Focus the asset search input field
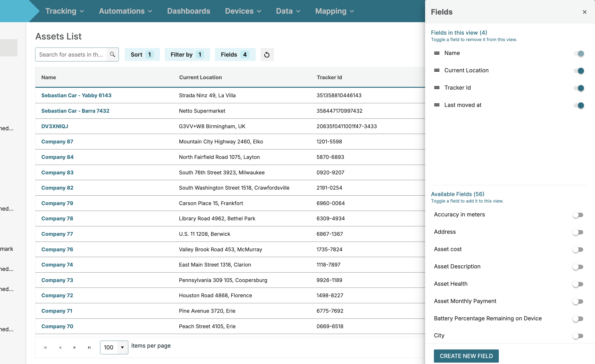595x364 pixels. click(71, 55)
